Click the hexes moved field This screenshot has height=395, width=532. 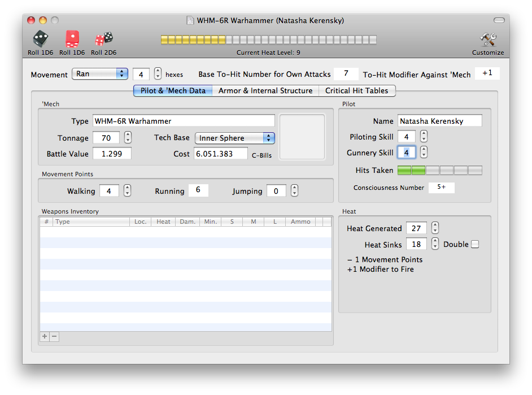141,75
